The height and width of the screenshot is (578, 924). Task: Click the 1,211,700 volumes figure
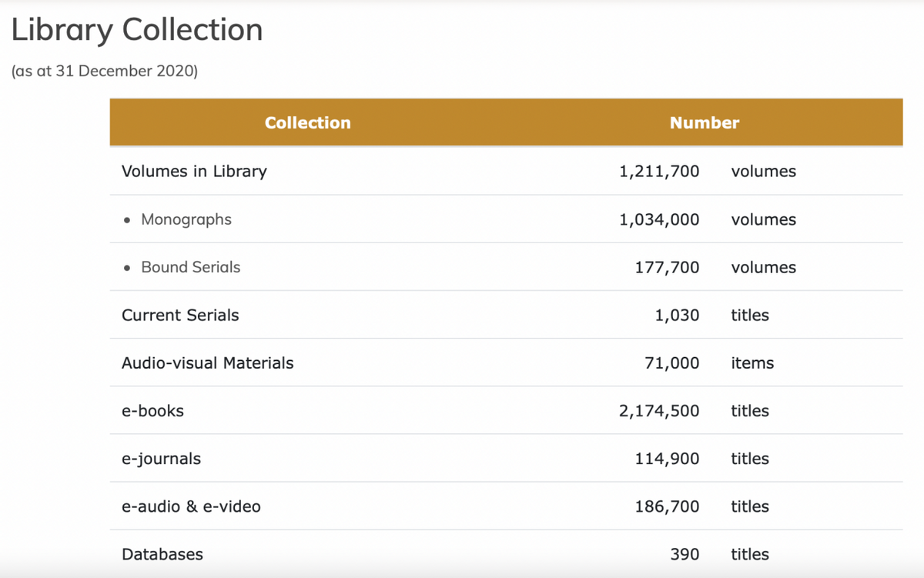pyautogui.click(x=659, y=172)
